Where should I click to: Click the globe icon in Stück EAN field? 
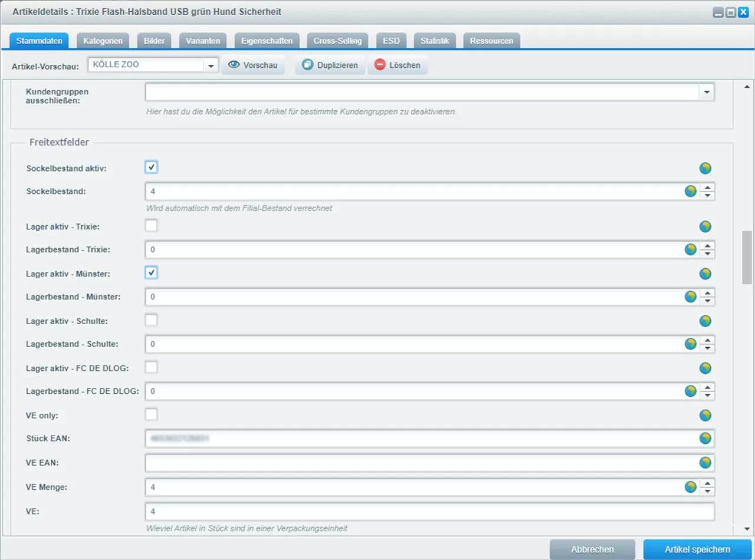[705, 438]
